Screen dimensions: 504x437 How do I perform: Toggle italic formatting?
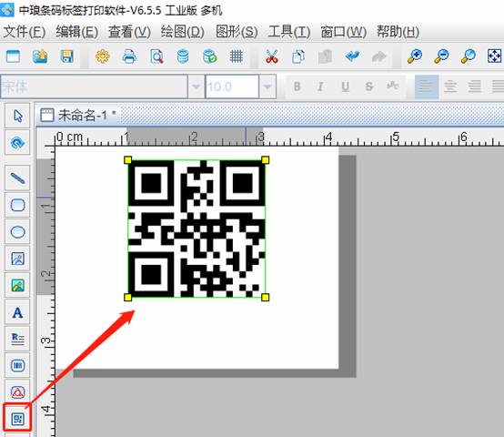tap(320, 86)
